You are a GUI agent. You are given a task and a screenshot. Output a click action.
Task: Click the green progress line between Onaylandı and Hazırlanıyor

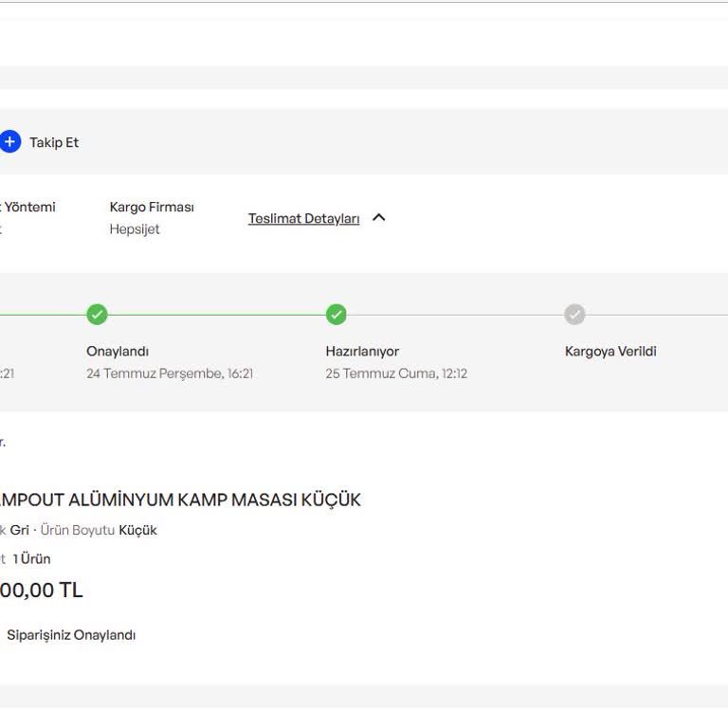(x=216, y=315)
